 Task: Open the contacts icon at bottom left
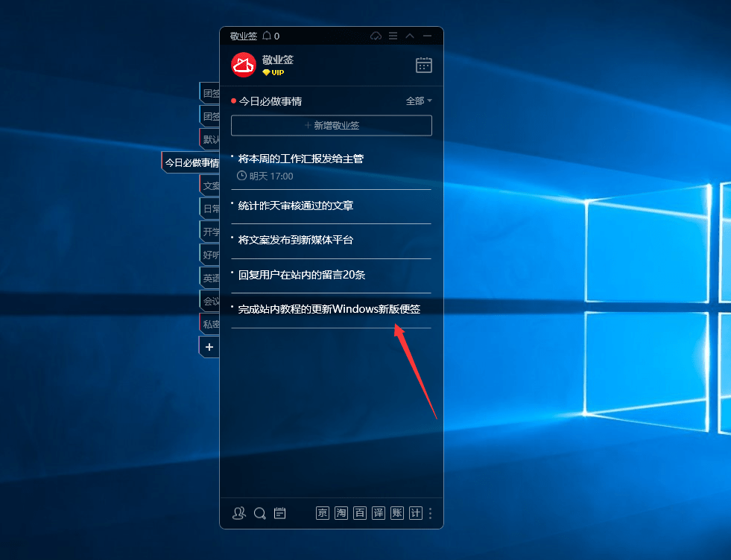[238, 513]
